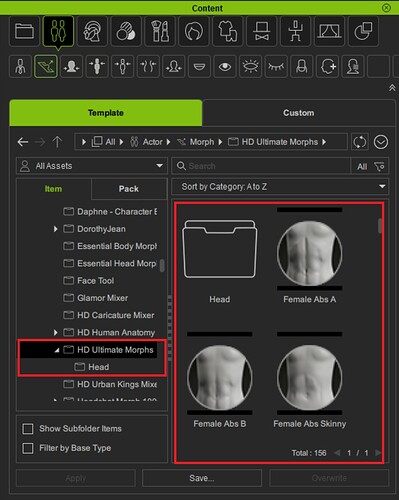Collapse the category icon bar with double chevron
The width and height of the screenshot is (399, 500).
pyautogui.click(x=392, y=88)
